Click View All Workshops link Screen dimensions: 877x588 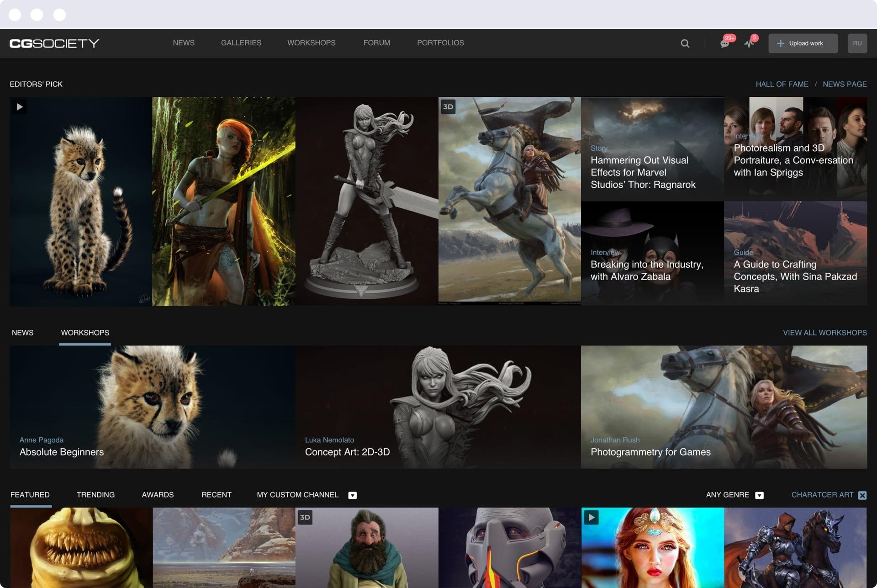tap(825, 333)
